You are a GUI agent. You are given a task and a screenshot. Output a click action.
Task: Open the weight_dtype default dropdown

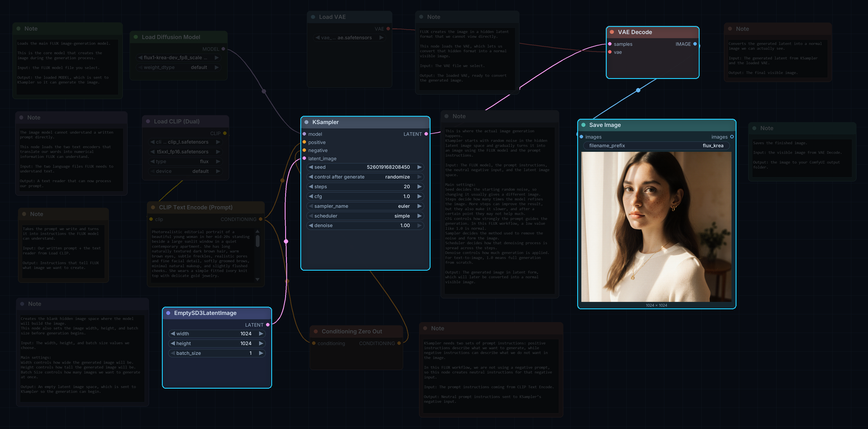(x=179, y=67)
